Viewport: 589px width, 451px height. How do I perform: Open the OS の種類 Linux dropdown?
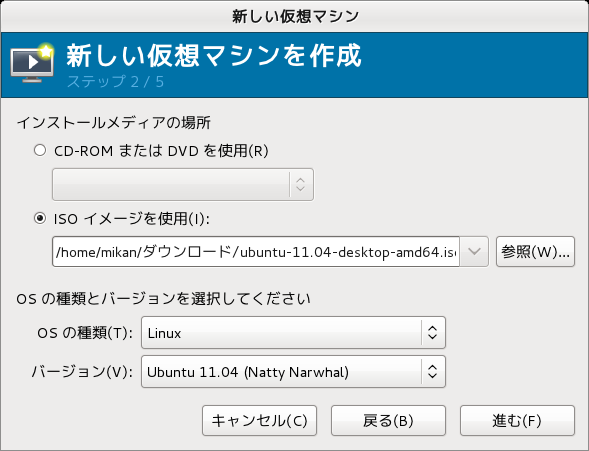293,333
